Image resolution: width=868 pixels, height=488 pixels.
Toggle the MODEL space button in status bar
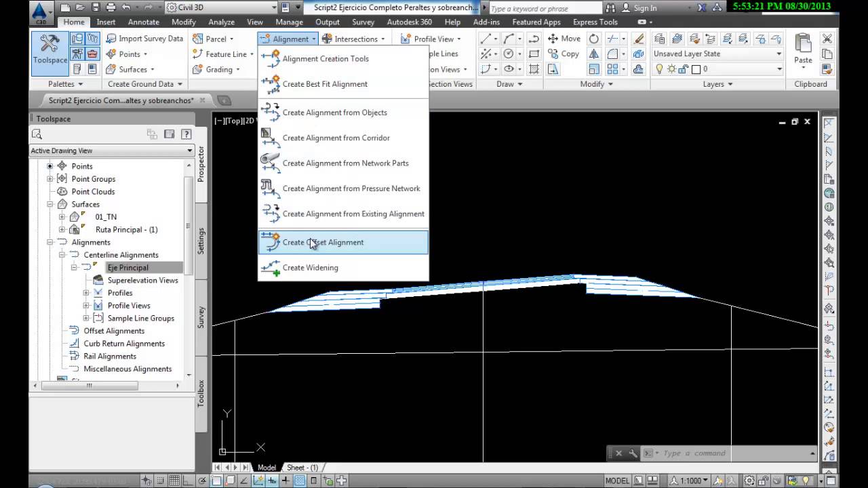[x=617, y=481]
